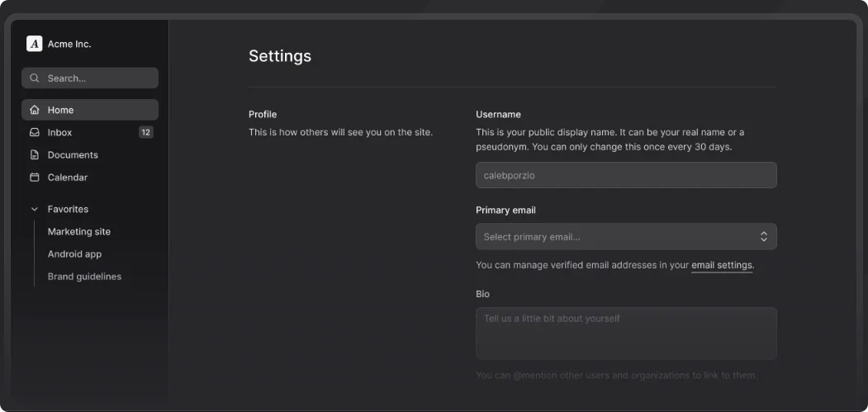This screenshot has width=868, height=412.
Task: Click the Home house icon
Action: [35, 110]
